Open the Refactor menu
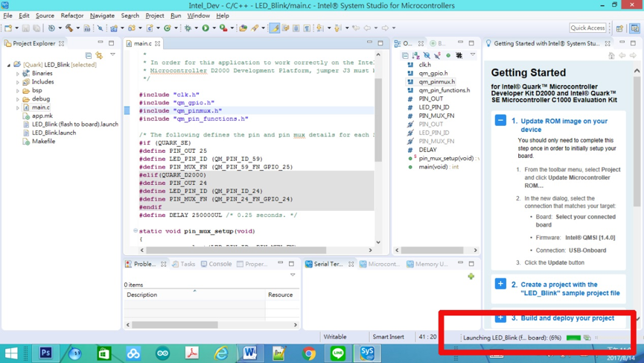The height and width of the screenshot is (363, 644). pyautogui.click(x=72, y=16)
